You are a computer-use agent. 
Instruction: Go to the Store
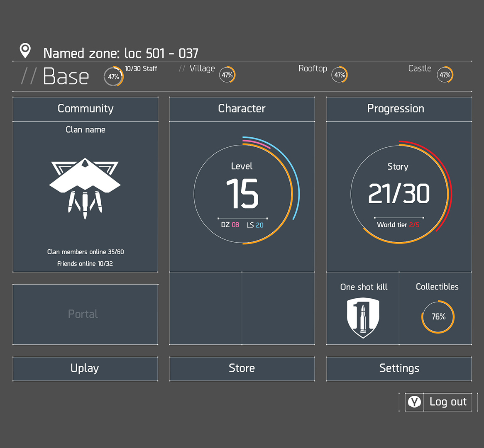(x=242, y=368)
